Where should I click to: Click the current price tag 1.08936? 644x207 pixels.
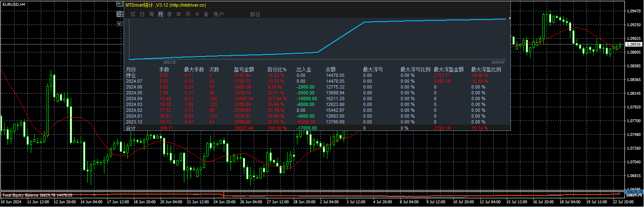(x=634, y=44)
